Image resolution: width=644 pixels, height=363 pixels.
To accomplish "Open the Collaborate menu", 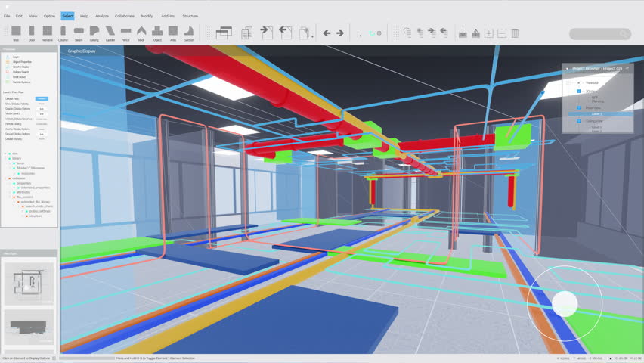I will (124, 16).
